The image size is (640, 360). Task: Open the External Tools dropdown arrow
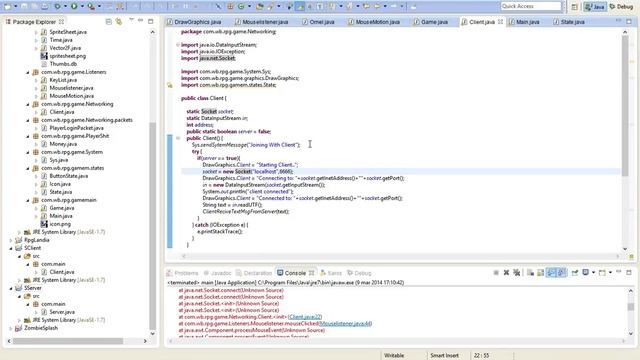pos(99,6)
